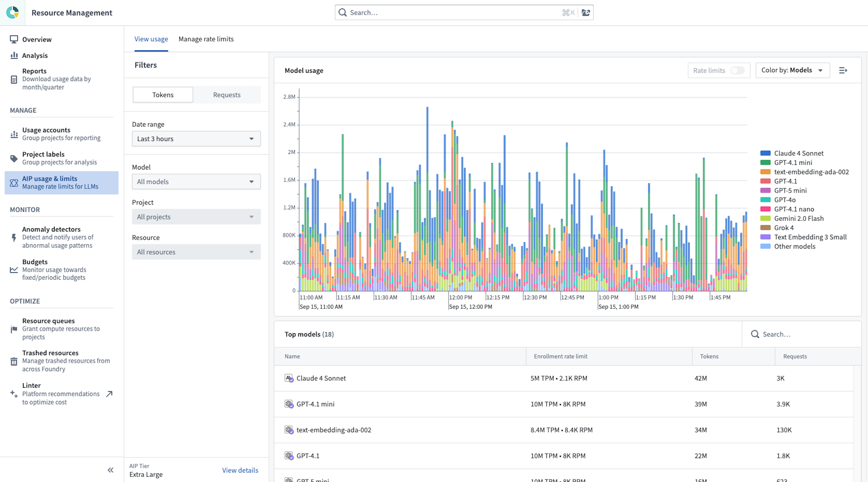868x482 pixels.
Task: Open the Overview sidebar section
Action: 37,39
